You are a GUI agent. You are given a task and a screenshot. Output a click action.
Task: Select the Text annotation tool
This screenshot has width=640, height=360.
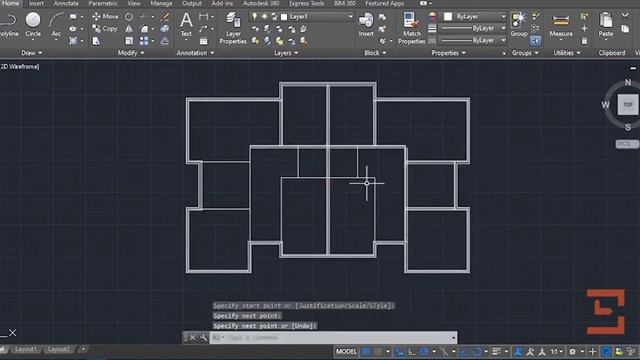tap(186, 24)
